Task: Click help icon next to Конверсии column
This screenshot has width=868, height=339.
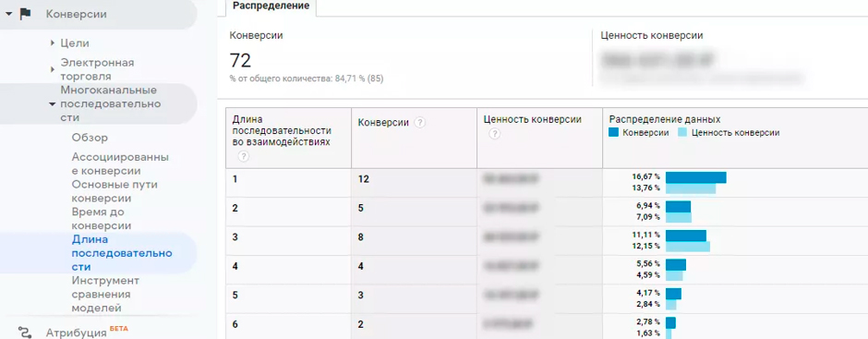Action: click(x=419, y=123)
